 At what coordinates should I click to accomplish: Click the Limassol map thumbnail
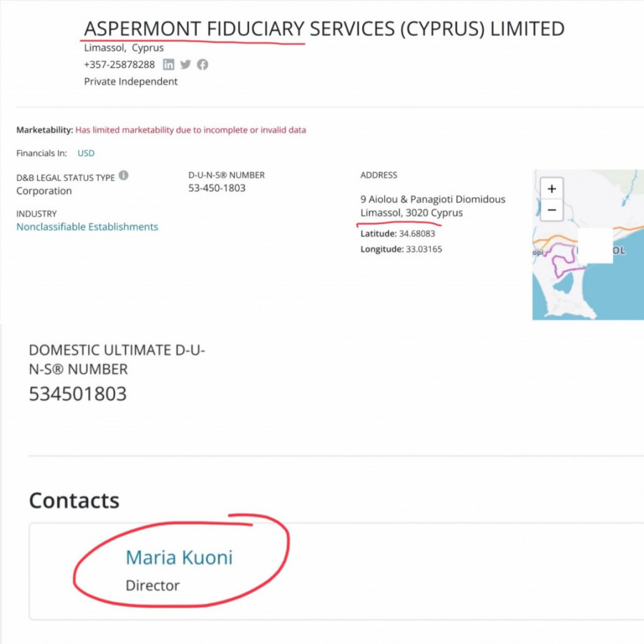click(587, 272)
